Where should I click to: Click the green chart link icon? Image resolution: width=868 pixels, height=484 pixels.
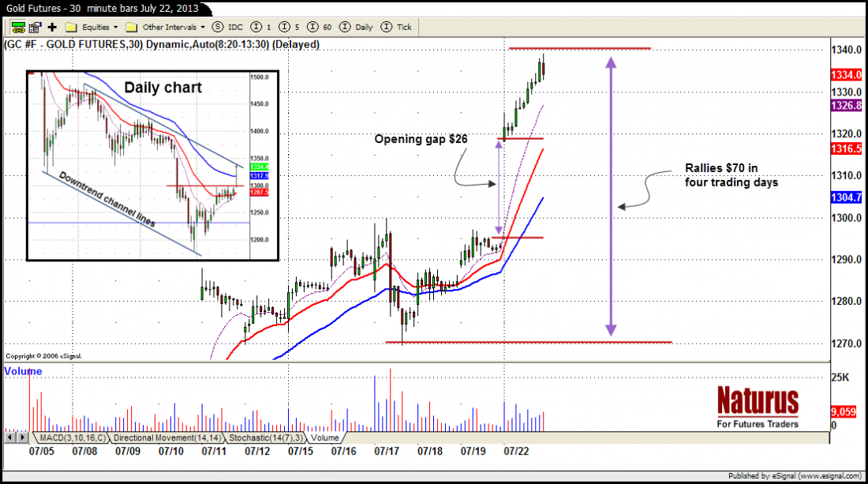point(17,27)
